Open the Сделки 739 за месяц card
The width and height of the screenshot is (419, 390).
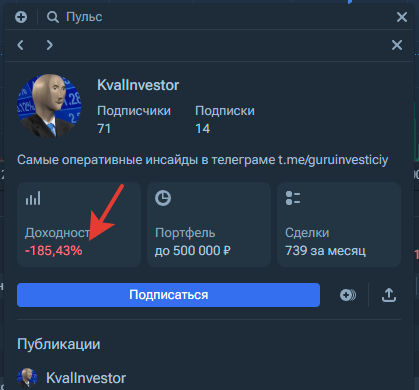[339, 224]
